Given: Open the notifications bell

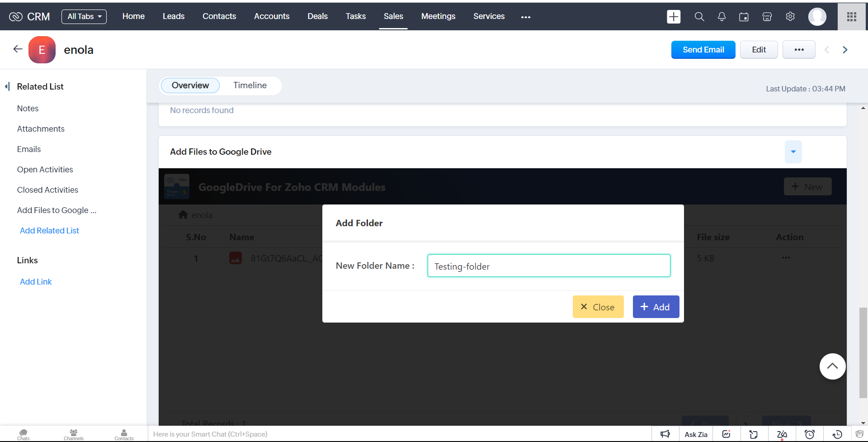Looking at the screenshot, I should [x=722, y=17].
